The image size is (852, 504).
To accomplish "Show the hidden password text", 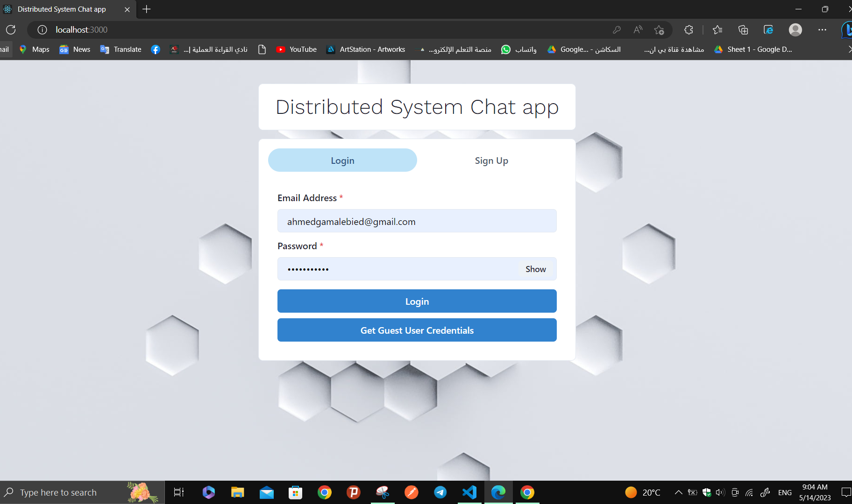I will pyautogui.click(x=535, y=269).
